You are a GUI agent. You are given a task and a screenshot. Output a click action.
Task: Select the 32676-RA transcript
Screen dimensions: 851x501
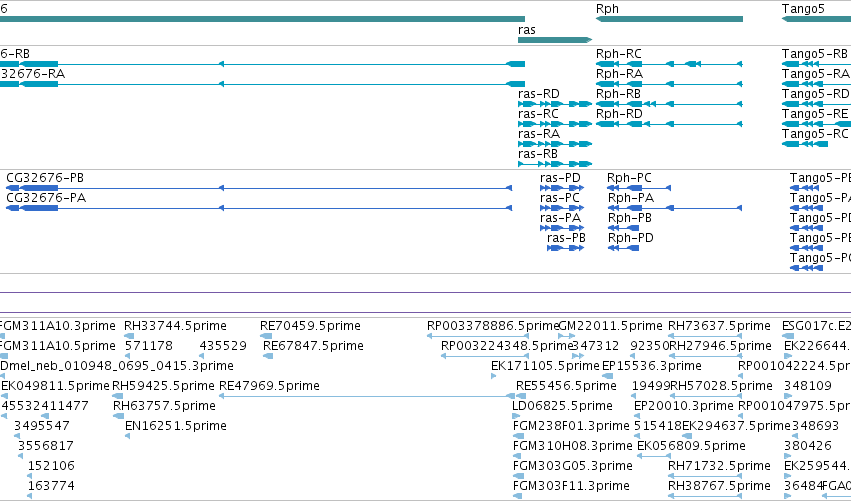[262, 84]
